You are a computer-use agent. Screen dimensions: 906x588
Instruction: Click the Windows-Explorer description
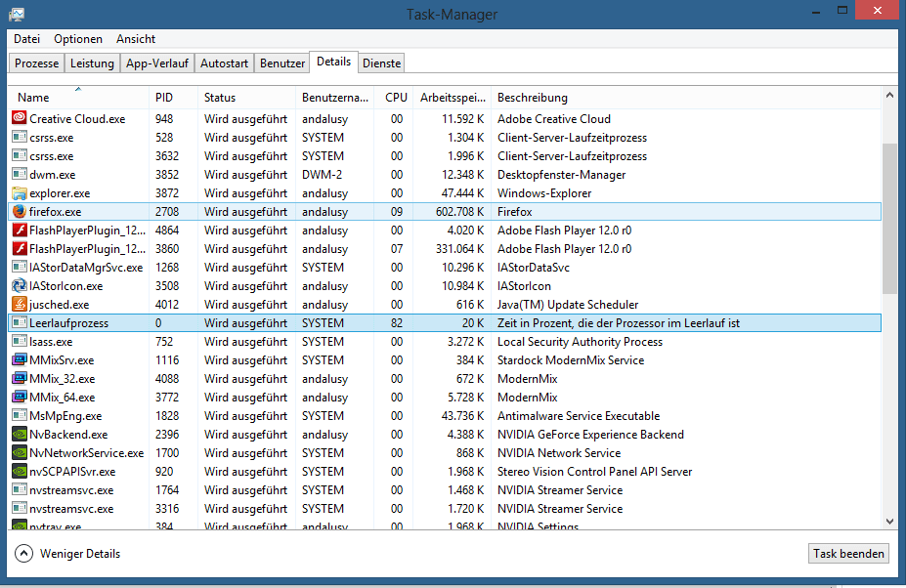(544, 193)
